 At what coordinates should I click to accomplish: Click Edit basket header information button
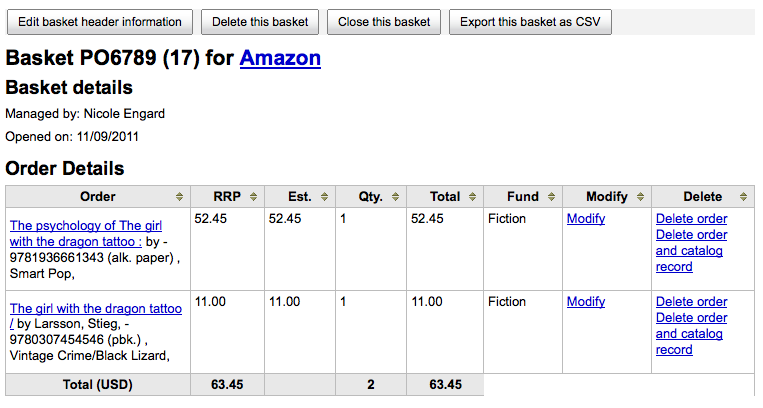click(100, 22)
